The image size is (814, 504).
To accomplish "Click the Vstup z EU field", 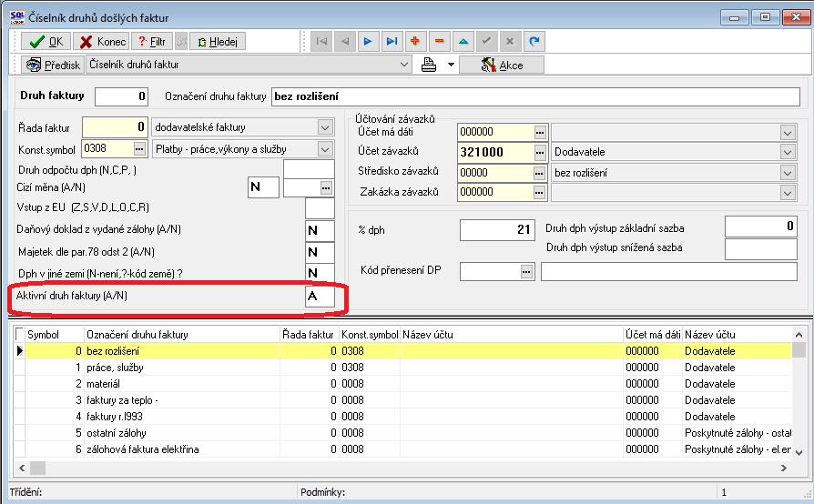I will [x=320, y=208].
